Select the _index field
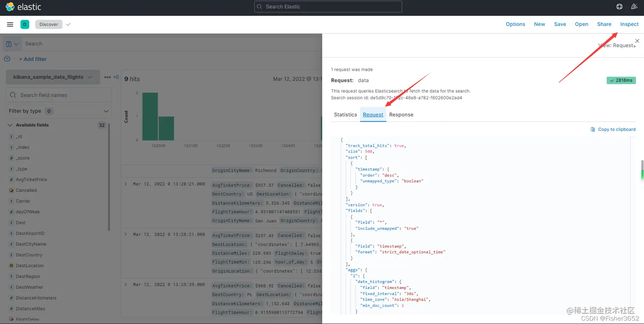644x324 pixels. [23, 148]
